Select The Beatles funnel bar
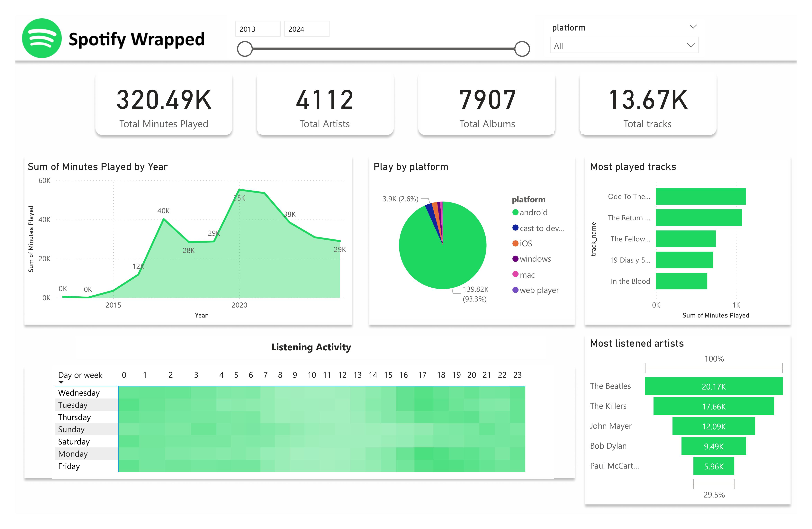This screenshot has height=529, width=812. click(x=713, y=386)
